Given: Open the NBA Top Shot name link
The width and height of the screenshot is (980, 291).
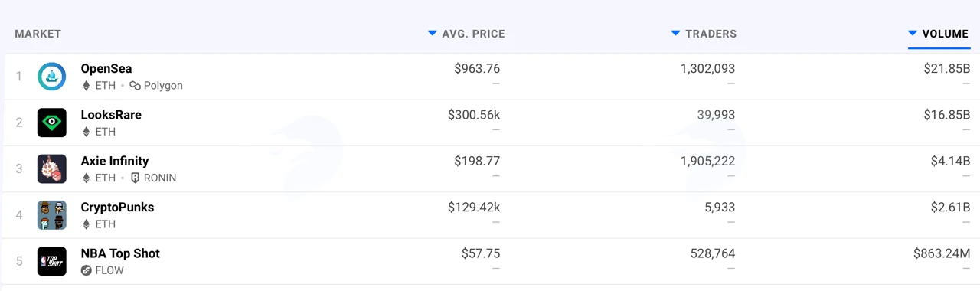Looking at the screenshot, I should click(120, 253).
